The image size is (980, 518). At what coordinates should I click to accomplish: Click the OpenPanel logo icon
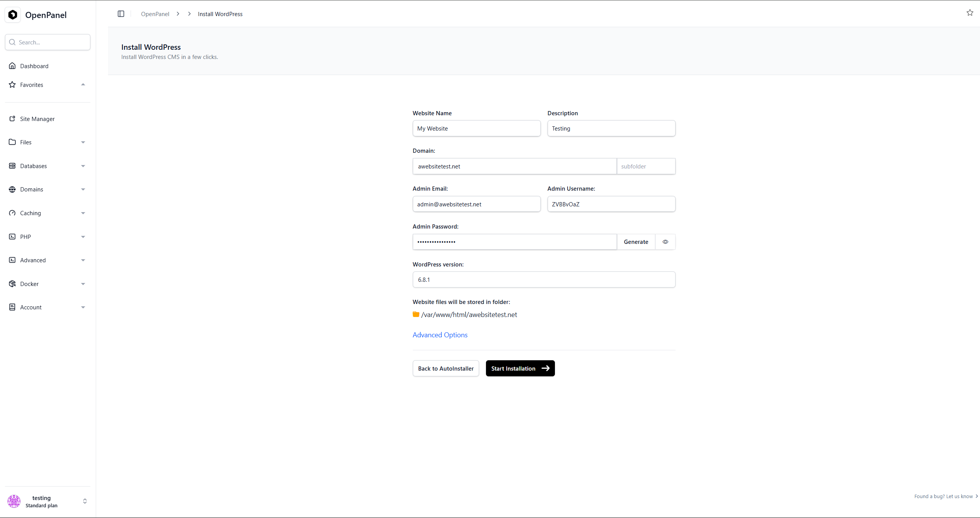tap(13, 15)
